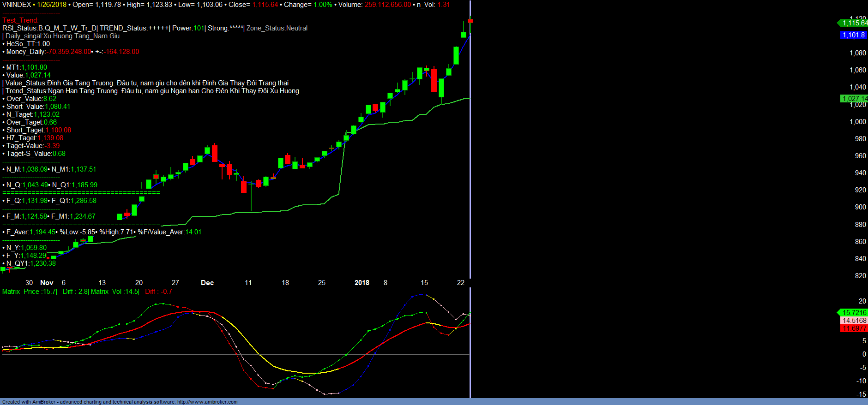This screenshot has height=405, width=868.
Task: Click the blue 1,101.8 price tag
Action: (853, 35)
